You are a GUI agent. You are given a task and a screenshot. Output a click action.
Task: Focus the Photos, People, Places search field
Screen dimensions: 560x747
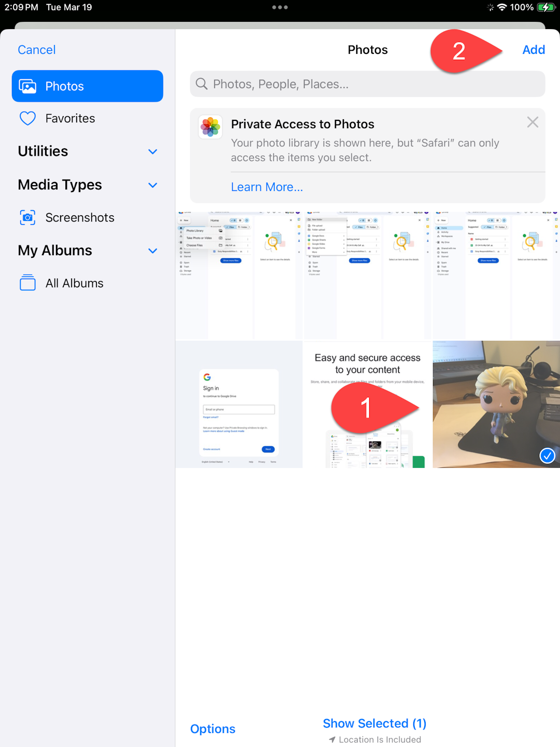[368, 84]
